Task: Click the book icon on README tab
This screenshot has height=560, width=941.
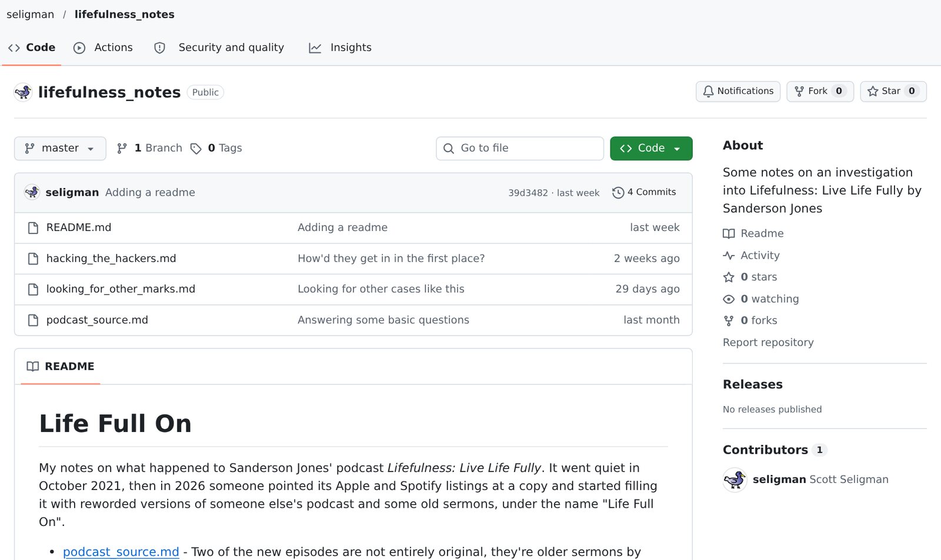Action: pos(33,366)
